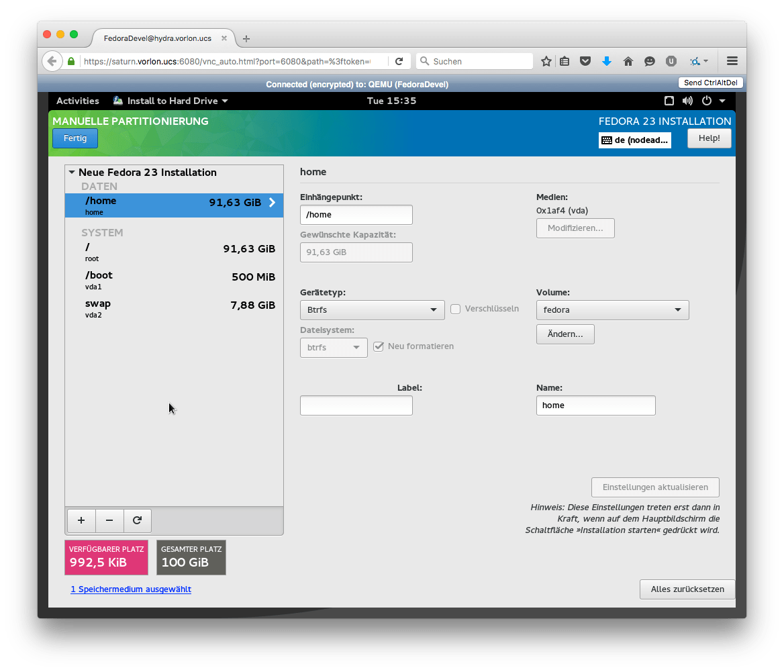Image resolution: width=784 pixels, height=672 pixels.
Task: Open the Volume fedora dropdown
Action: (x=612, y=310)
